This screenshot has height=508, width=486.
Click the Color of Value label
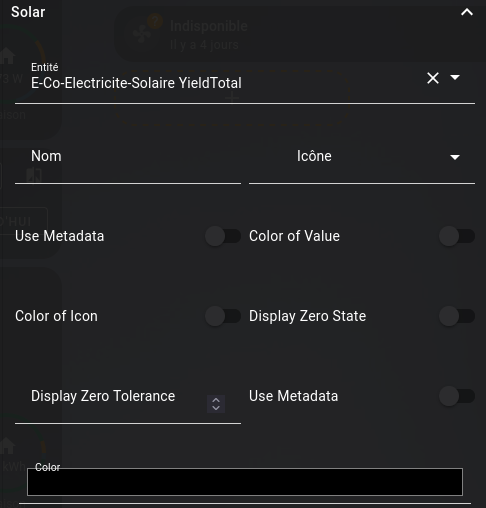[294, 236]
